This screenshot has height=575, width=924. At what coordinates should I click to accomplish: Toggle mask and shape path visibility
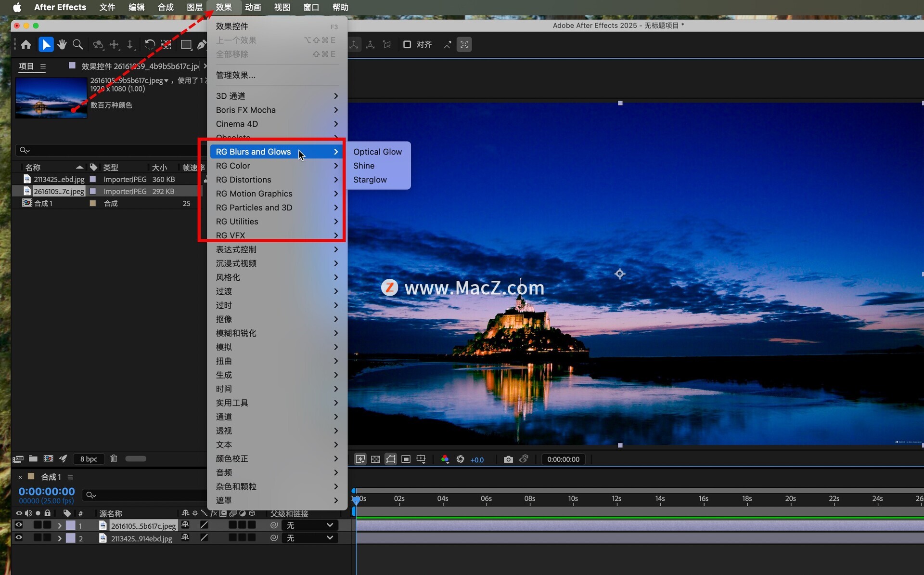pos(391,459)
